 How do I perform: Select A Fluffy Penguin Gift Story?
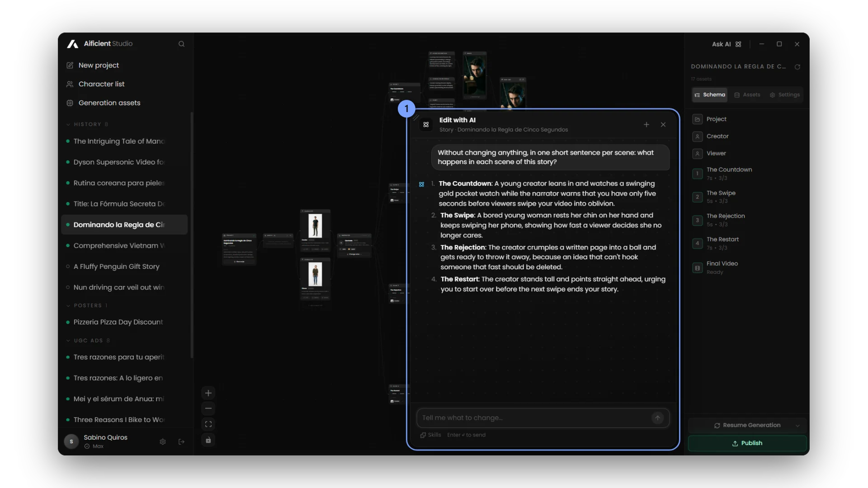coord(124,267)
